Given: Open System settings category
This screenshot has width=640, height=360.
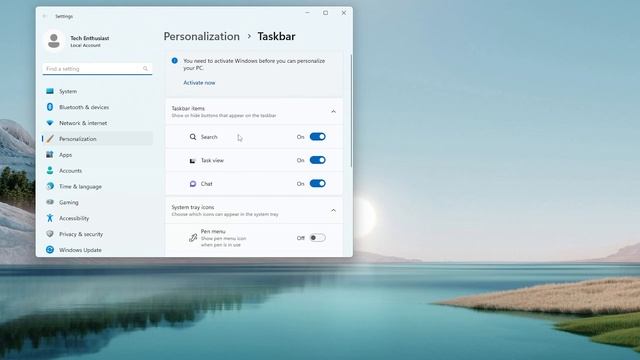Looking at the screenshot, I should [98, 91].
